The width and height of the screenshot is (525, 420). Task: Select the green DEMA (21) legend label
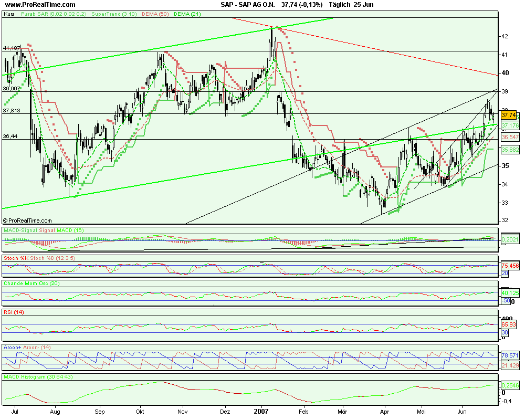pyautogui.click(x=187, y=15)
